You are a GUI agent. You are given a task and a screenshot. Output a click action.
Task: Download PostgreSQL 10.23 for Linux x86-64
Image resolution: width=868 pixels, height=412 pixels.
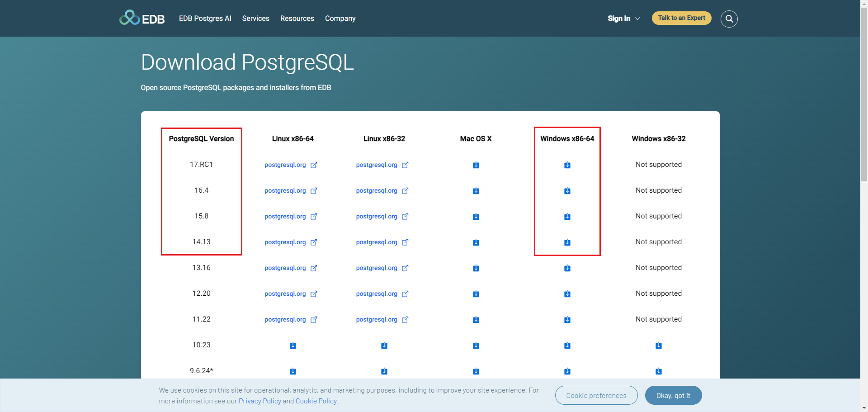(293, 346)
